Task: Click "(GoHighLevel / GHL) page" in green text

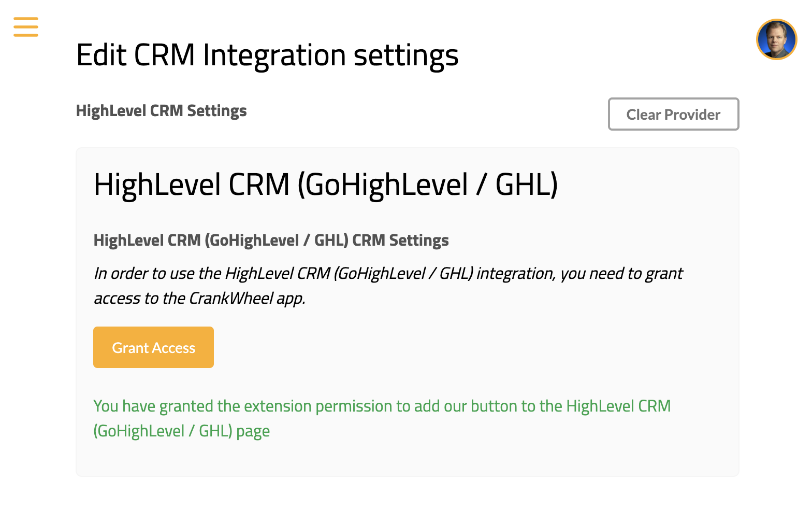Action: point(182,431)
